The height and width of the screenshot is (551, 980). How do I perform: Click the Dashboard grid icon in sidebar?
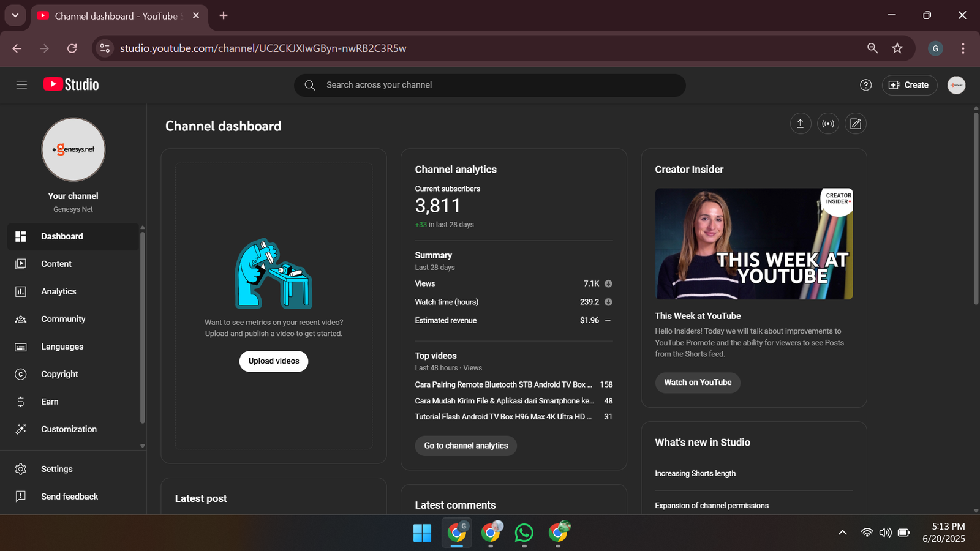[21, 236]
